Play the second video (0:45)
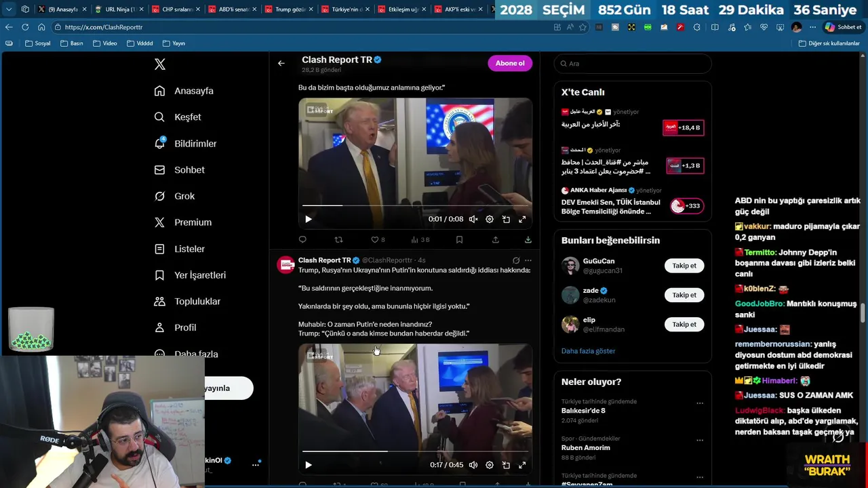The image size is (868, 488). 309,465
